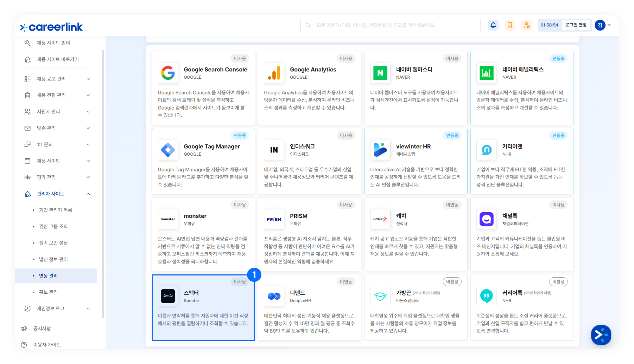Expand the 발송 관리 menu chevron
Screen dimensions: 634x364
tap(88, 128)
